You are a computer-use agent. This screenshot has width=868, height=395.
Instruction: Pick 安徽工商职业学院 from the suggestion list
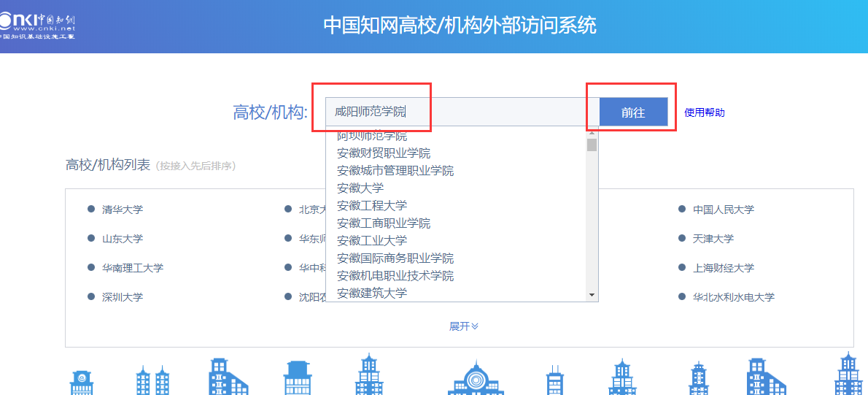[384, 223]
